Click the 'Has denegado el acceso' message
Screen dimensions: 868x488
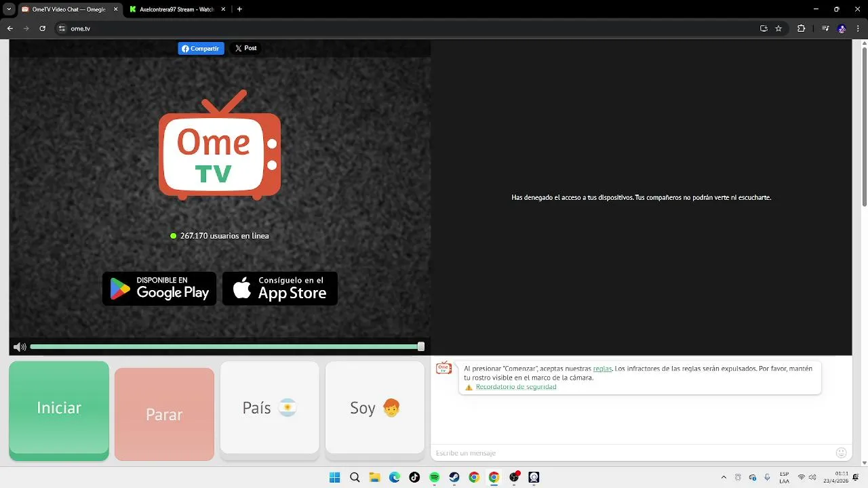point(641,197)
